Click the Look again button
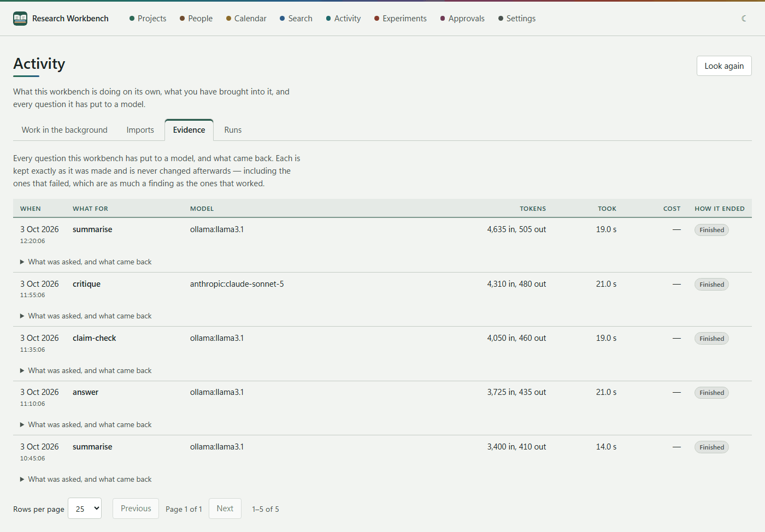Screen dimensions: 765x532 tap(724, 66)
